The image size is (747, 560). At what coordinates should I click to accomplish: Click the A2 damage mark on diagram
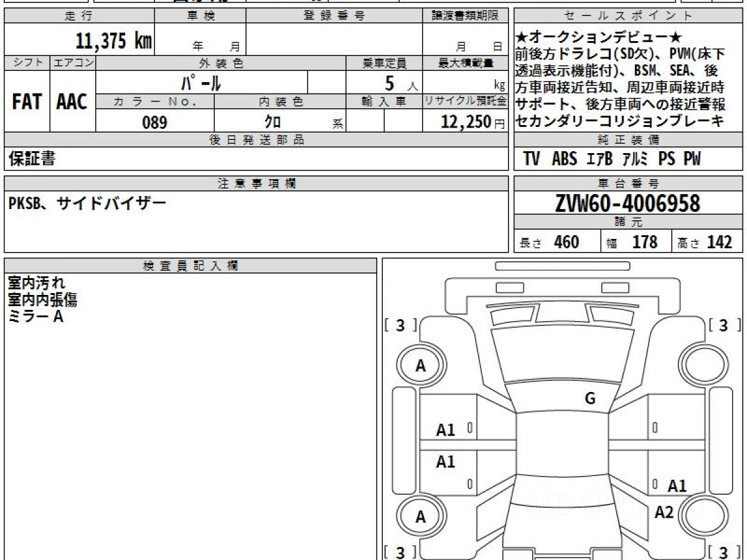[664, 512]
